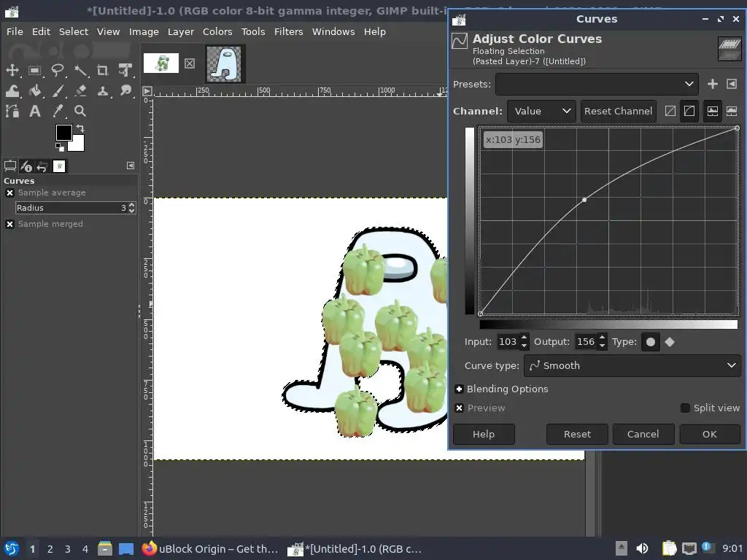The height and width of the screenshot is (560, 747).
Task: Open the Colors menu
Action: tap(217, 31)
